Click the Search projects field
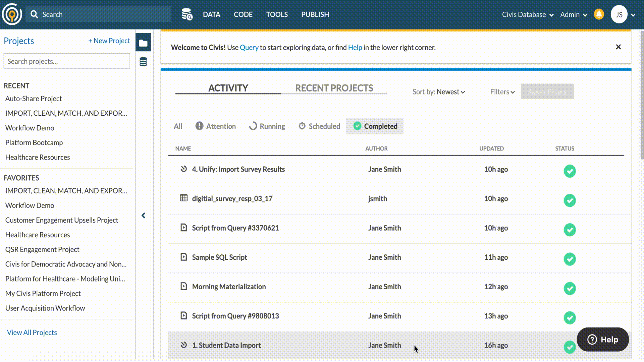644x362 pixels. coord(67,61)
